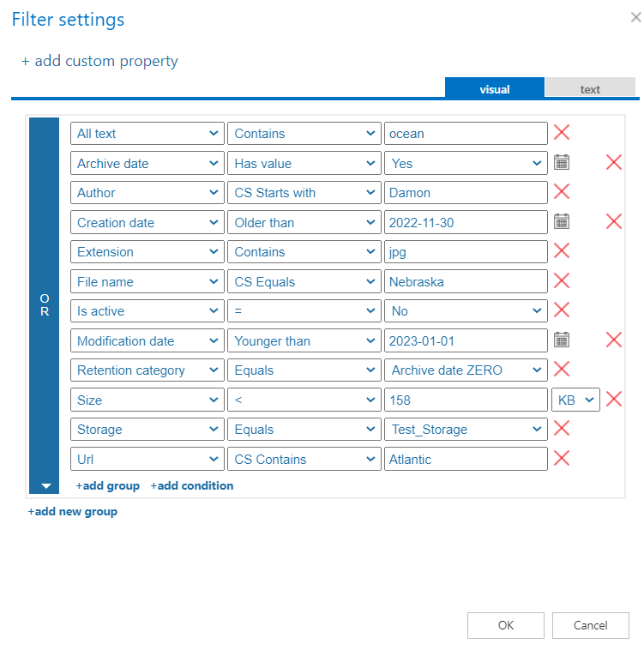Viewport: 644px width, 650px height.
Task: Remove the Storage 'Test_Storage' condition
Action: [x=562, y=428]
